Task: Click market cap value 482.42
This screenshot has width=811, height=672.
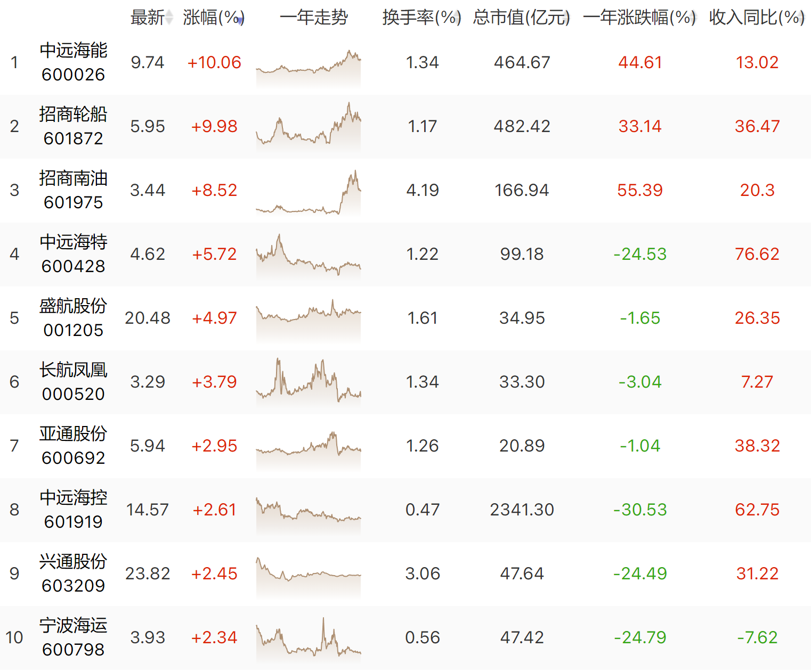Action: [522, 126]
